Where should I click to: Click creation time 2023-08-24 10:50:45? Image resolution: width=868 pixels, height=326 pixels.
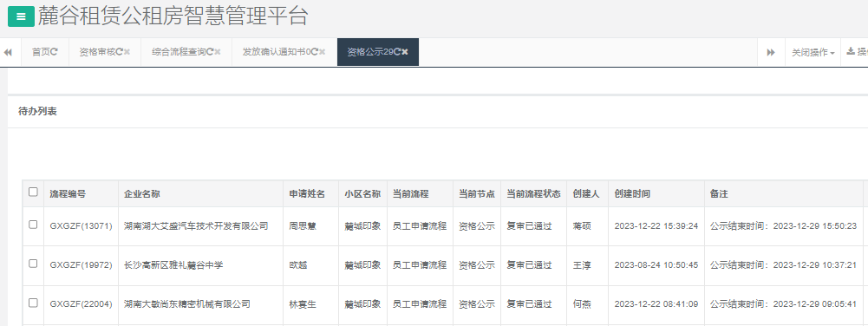pos(656,265)
